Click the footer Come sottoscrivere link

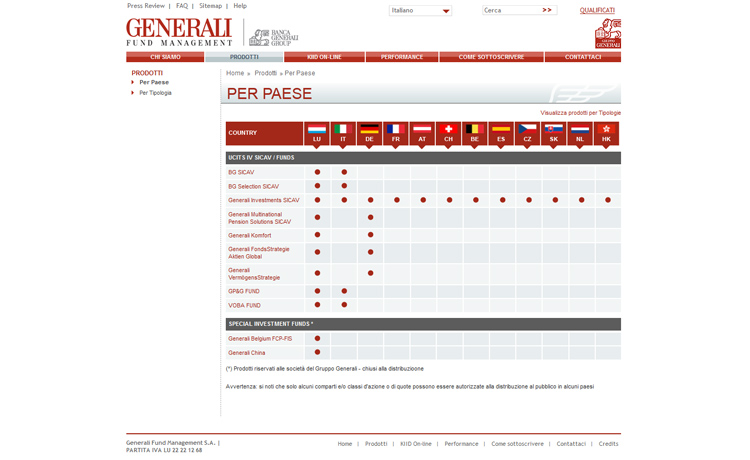tap(517, 444)
